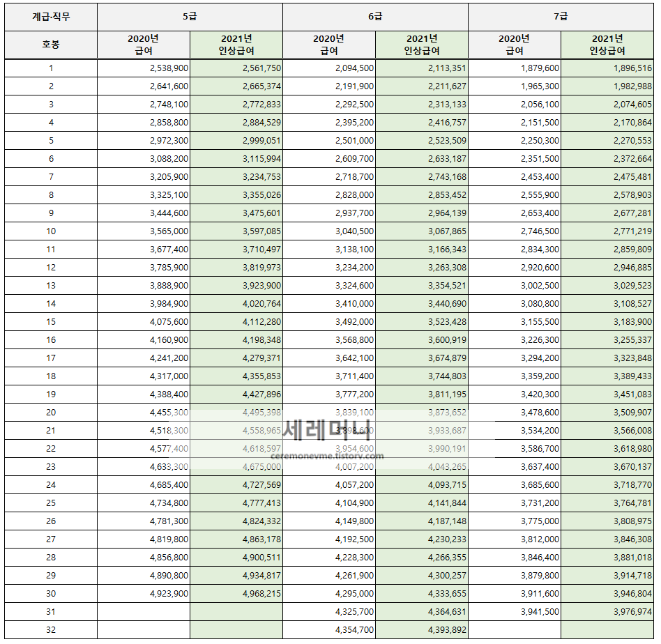Select cell 3,323,848 in row 17
Screen dimensions: 661x644
click(x=607, y=358)
